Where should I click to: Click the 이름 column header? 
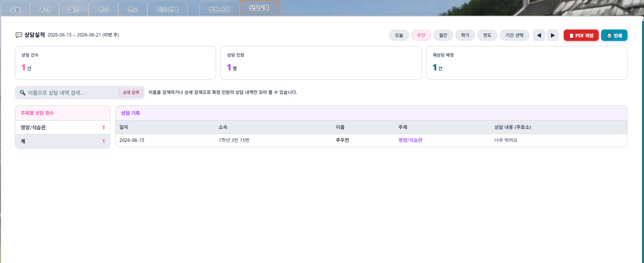click(x=340, y=127)
